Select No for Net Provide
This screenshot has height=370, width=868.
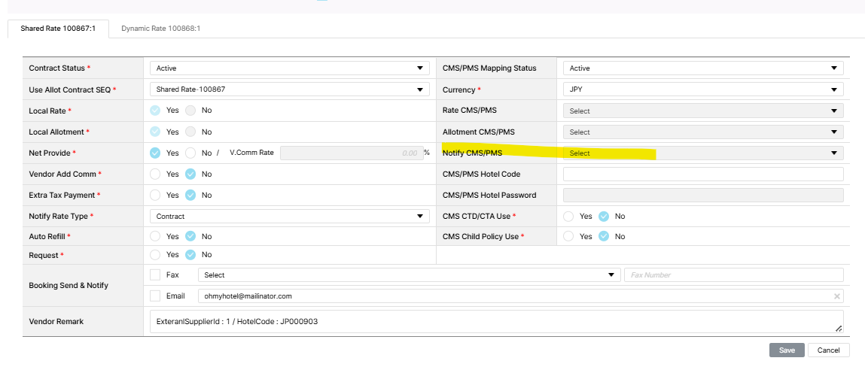pyautogui.click(x=190, y=153)
